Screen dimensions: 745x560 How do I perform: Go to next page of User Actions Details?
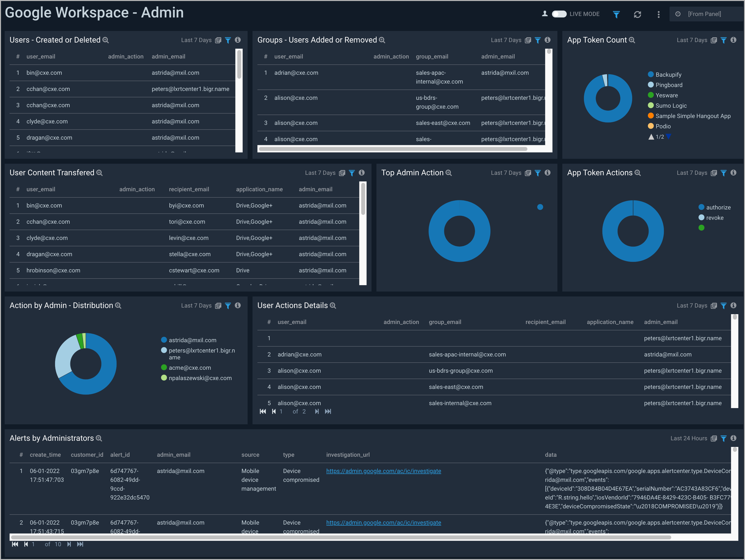click(317, 411)
